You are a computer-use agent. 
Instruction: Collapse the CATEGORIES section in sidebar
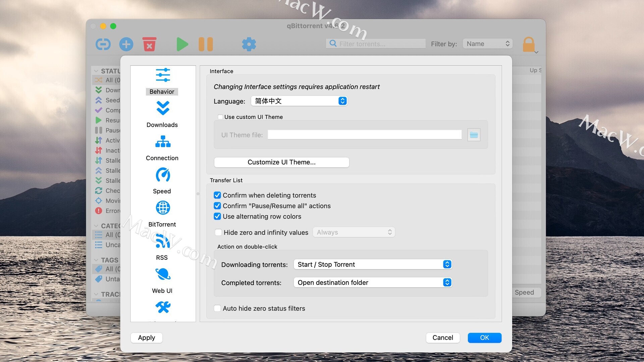(x=96, y=226)
